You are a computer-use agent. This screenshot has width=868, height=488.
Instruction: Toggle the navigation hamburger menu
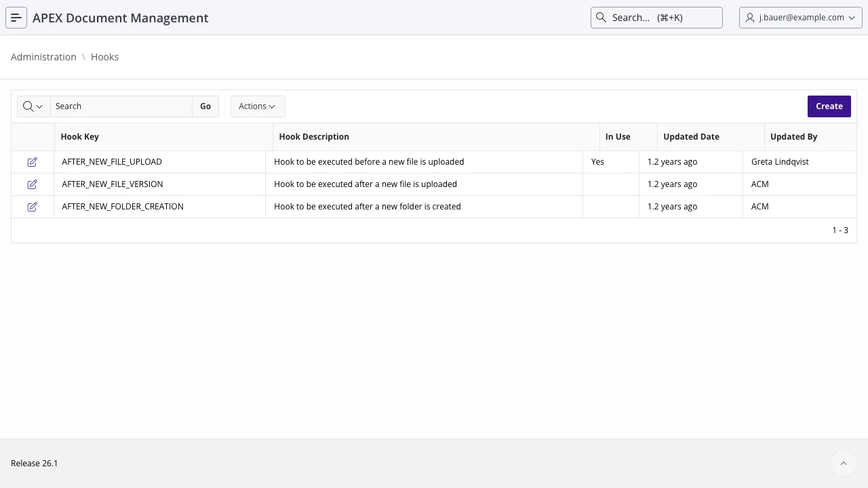(16, 18)
